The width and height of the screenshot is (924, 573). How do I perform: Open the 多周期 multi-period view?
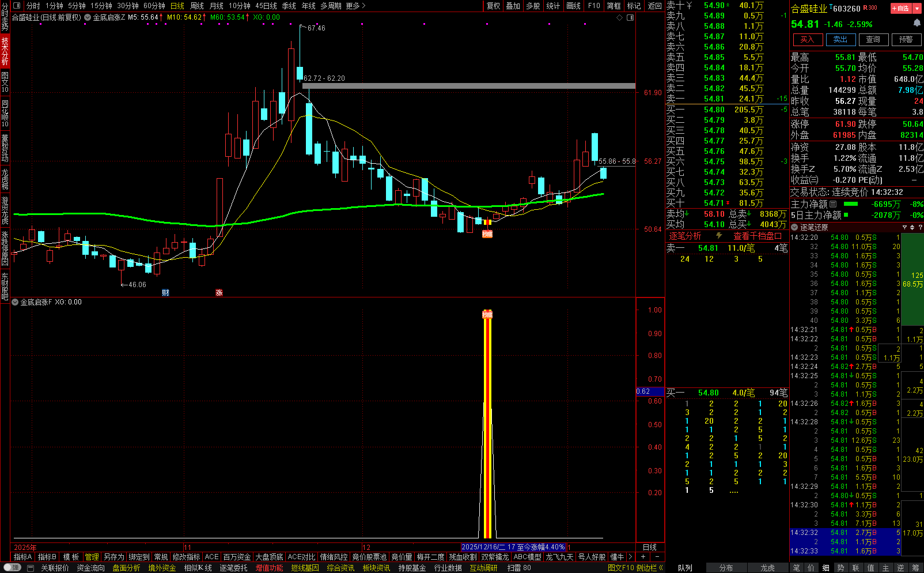(331, 6)
